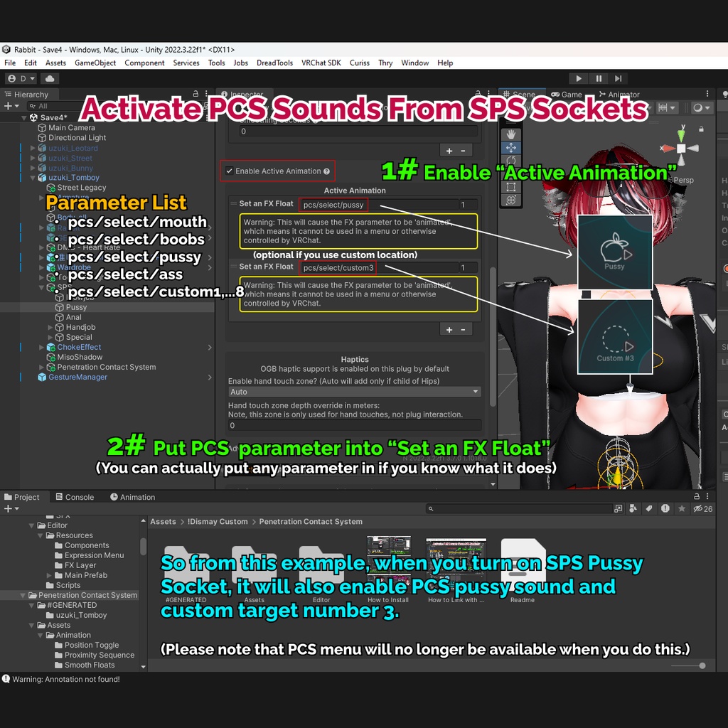Open Project create plus dropdown
Viewport: 728px width, 728px height.
pyautogui.click(x=11, y=509)
